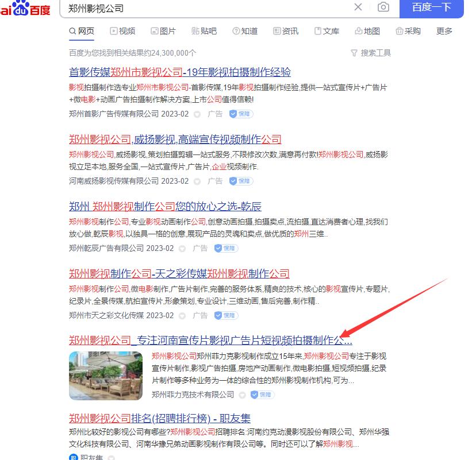Click advertiser name 郑州首影广告传媒有限公司

(x=114, y=114)
